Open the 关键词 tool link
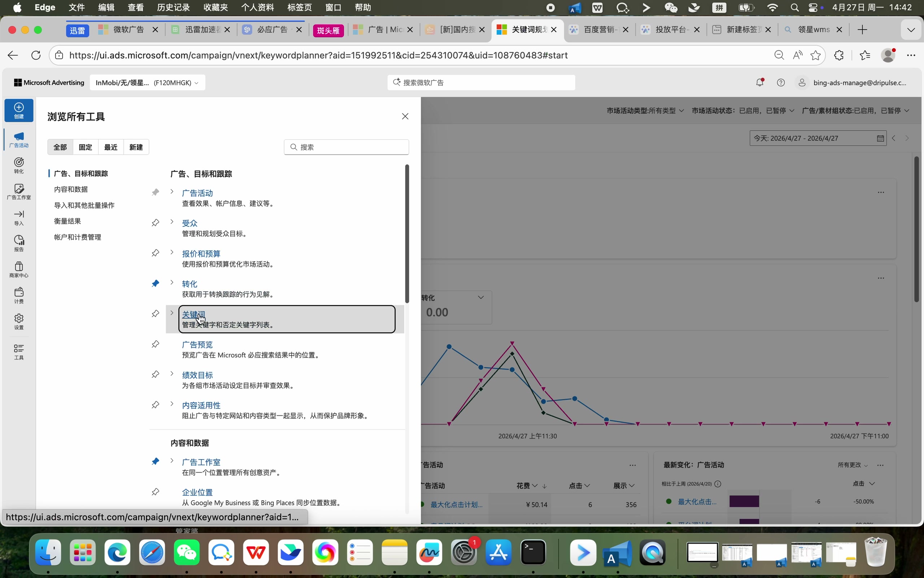Screen dimensions: 924x578 pyautogui.click(x=193, y=315)
